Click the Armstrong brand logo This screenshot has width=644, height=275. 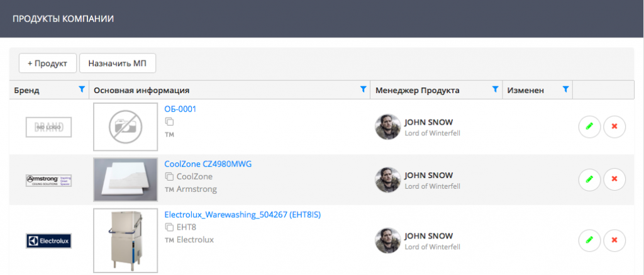(x=49, y=180)
